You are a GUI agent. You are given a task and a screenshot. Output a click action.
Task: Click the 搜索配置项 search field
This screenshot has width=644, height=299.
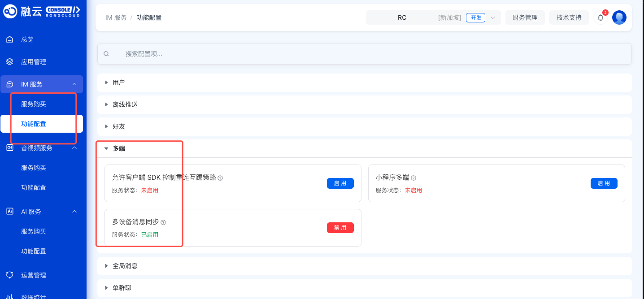pyautogui.click(x=364, y=54)
